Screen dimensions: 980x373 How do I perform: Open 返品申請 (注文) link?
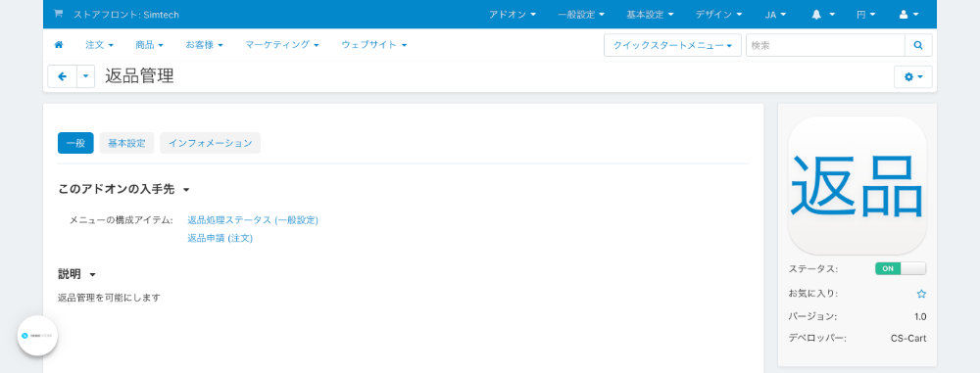(220, 238)
